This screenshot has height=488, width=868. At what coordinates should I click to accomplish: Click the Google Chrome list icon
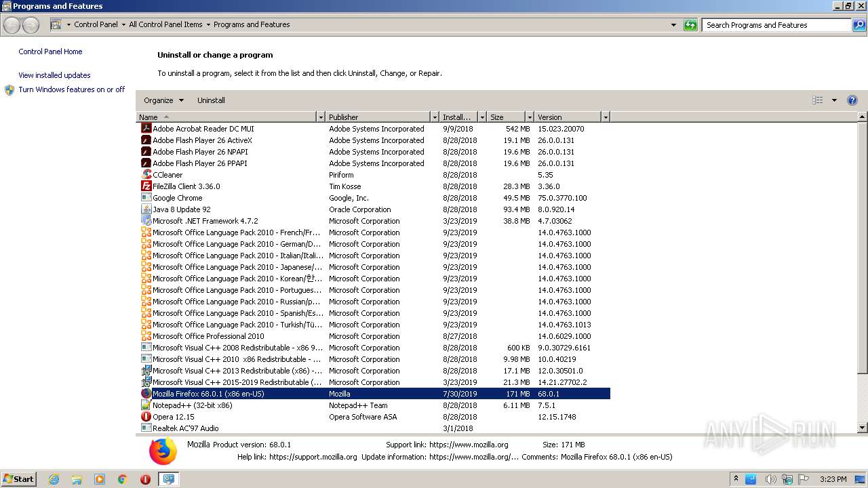pos(146,198)
